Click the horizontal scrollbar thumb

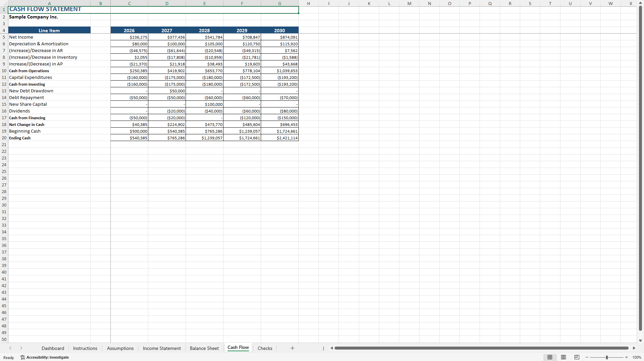point(481,348)
